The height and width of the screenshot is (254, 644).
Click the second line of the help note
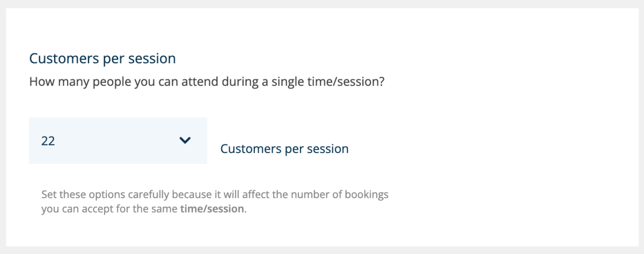(x=144, y=209)
